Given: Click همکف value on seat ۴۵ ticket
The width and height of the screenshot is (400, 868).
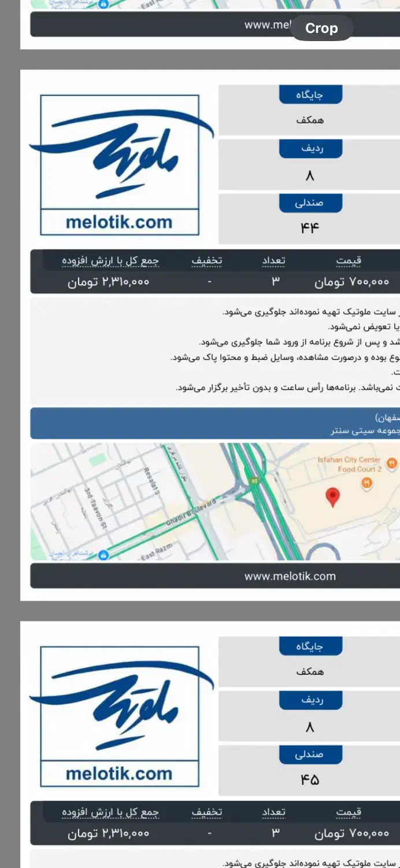Looking at the screenshot, I should (310, 672).
